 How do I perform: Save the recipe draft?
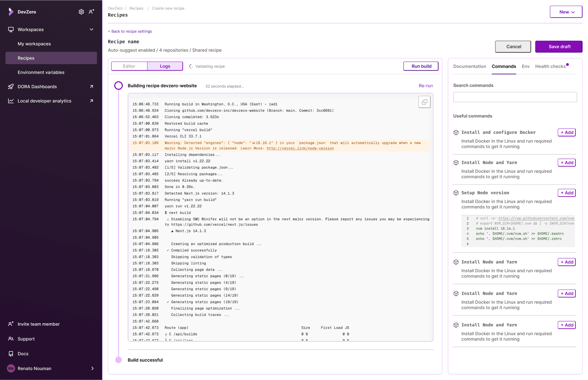coord(558,47)
